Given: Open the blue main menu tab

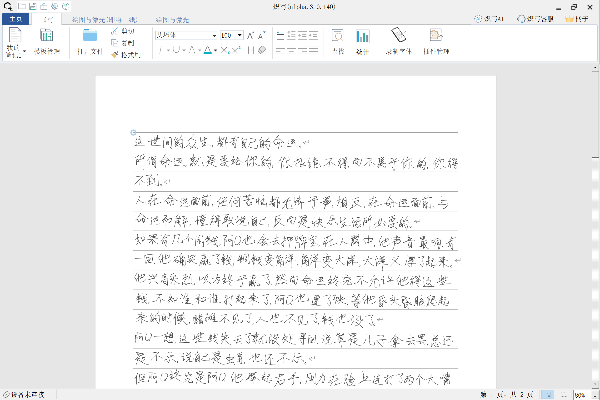Looking at the screenshot, I should pos(15,19).
